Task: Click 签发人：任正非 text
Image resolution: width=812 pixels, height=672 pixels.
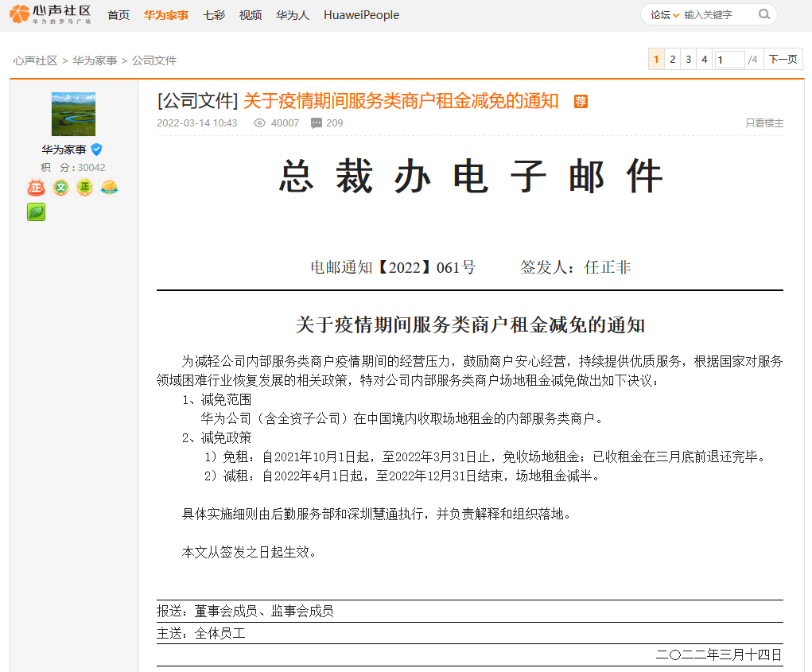Action: tap(575, 268)
